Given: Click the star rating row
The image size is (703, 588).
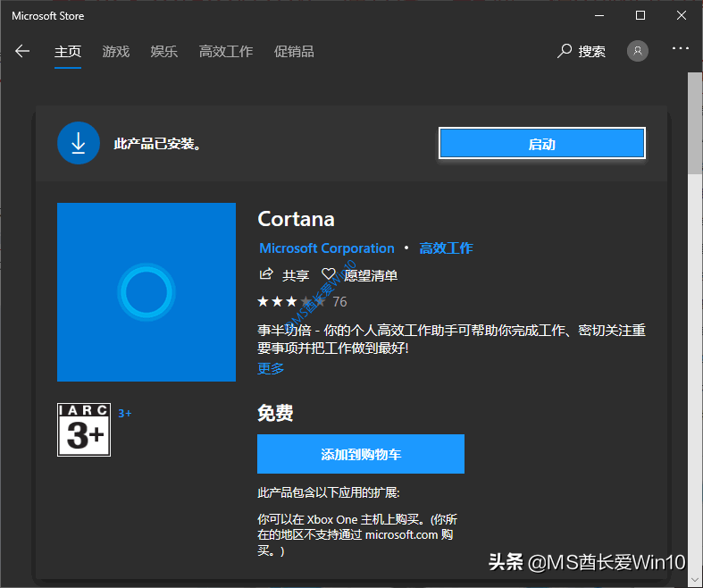Looking at the screenshot, I should tap(291, 301).
